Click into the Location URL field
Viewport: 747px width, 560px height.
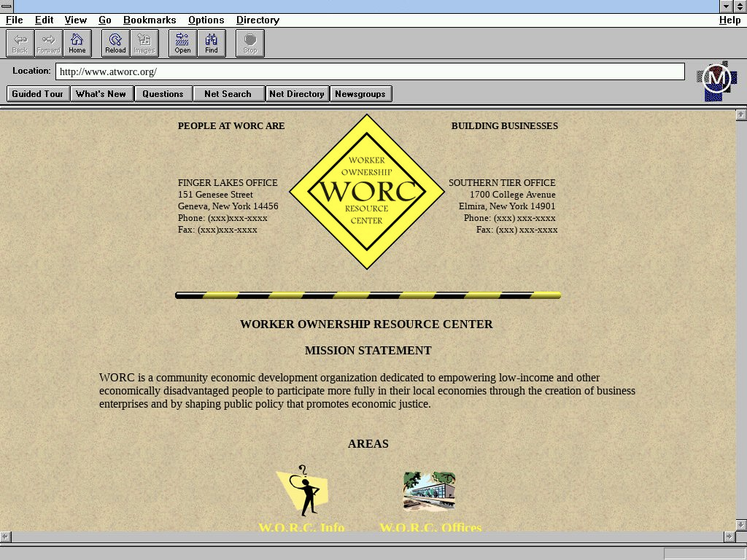pyautogui.click(x=370, y=71)
